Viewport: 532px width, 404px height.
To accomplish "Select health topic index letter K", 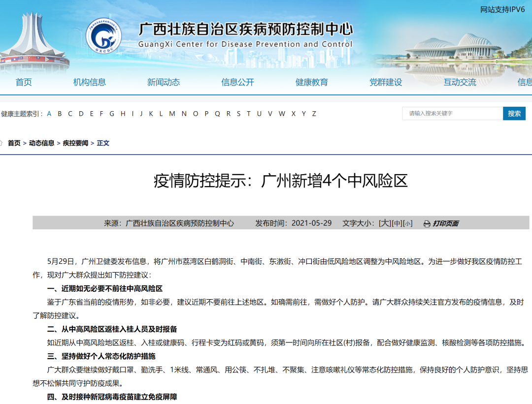I will click(151, 114).
